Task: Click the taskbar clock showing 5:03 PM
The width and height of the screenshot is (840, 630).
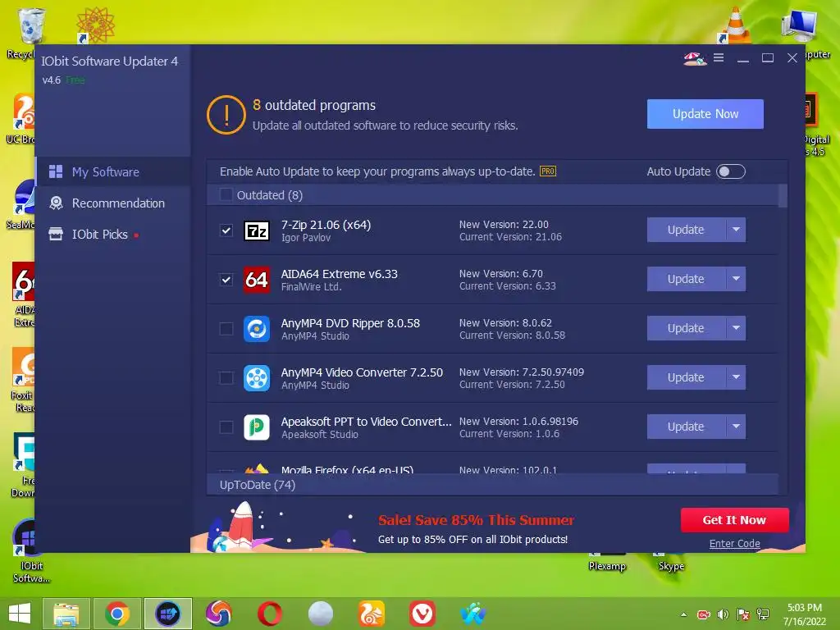Action: 804,614
